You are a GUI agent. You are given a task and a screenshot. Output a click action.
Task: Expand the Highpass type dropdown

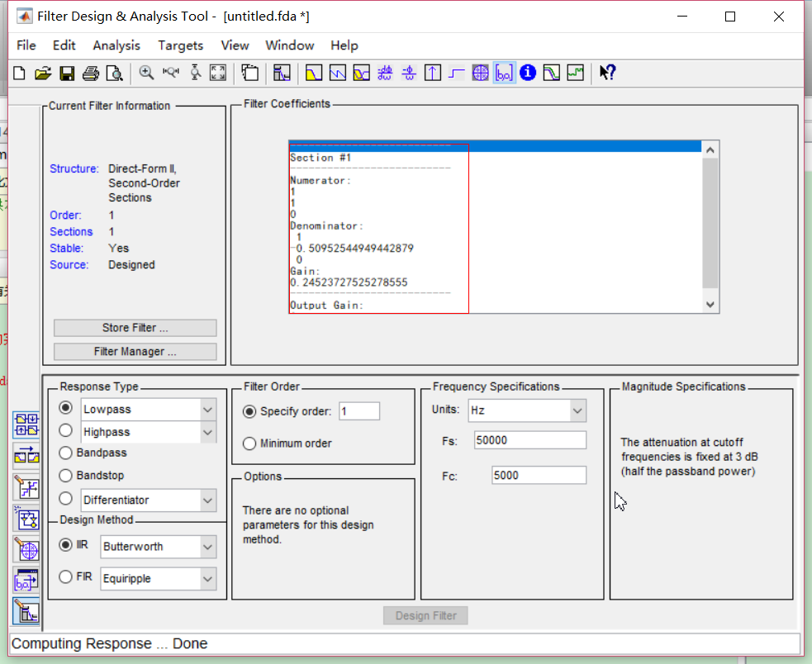[207, 433]
